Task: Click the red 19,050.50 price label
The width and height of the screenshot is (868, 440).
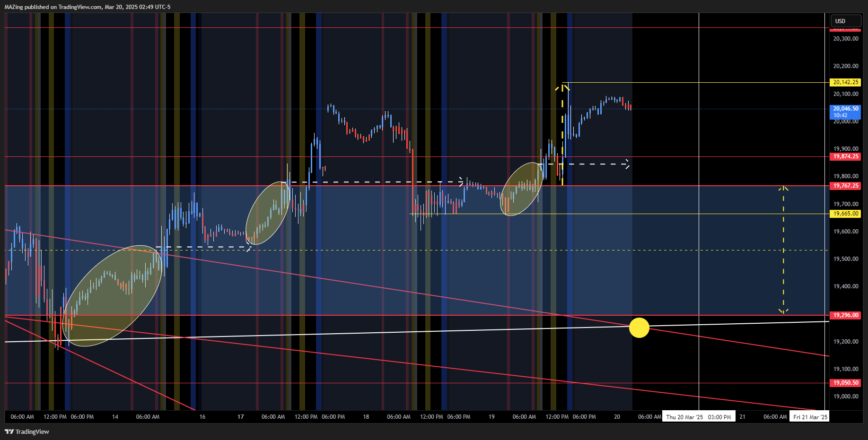Action: [846, 383]
